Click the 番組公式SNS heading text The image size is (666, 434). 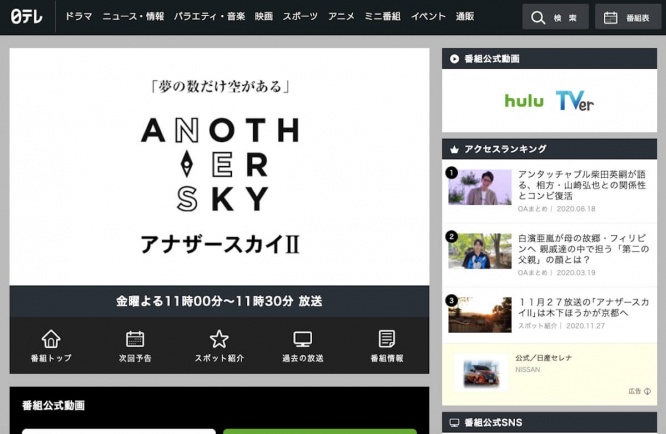[x=493, y=423]
